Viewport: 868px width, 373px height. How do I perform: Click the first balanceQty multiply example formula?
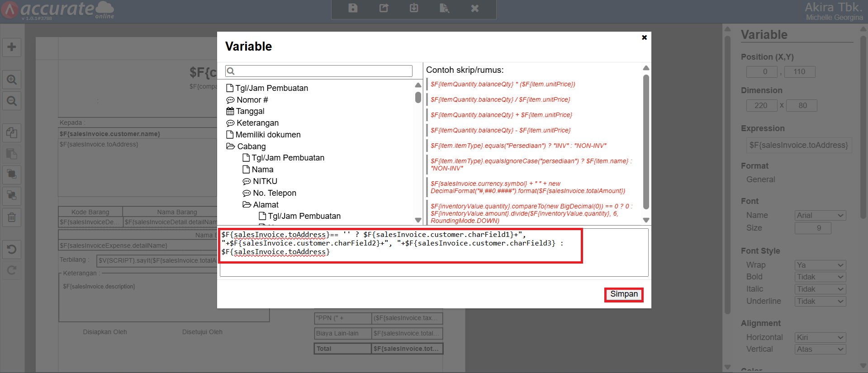point(503,84)
